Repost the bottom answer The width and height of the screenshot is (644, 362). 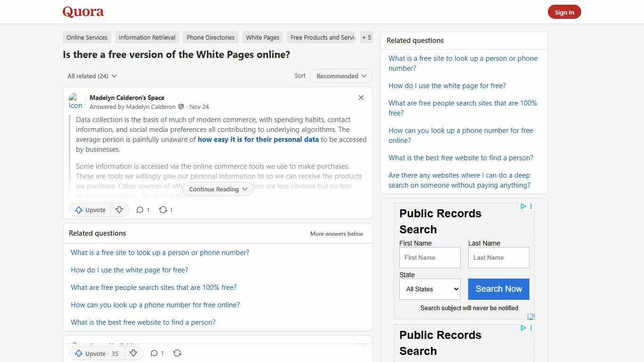[x=177, y=353]
